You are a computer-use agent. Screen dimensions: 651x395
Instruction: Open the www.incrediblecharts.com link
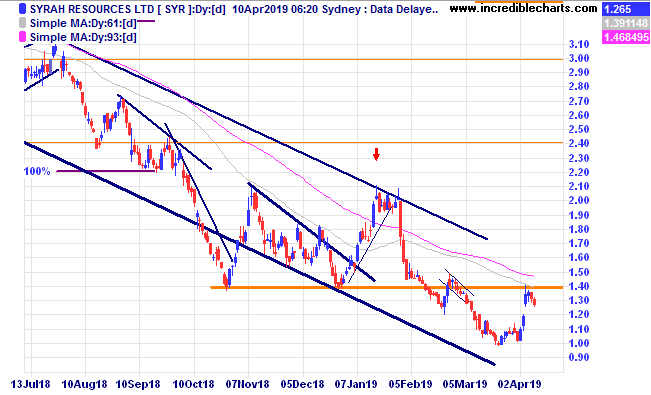point(523,8)
